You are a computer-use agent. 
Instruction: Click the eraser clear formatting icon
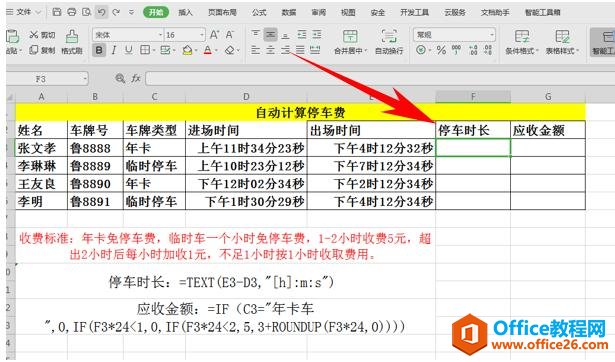click(x=230, y=50)
